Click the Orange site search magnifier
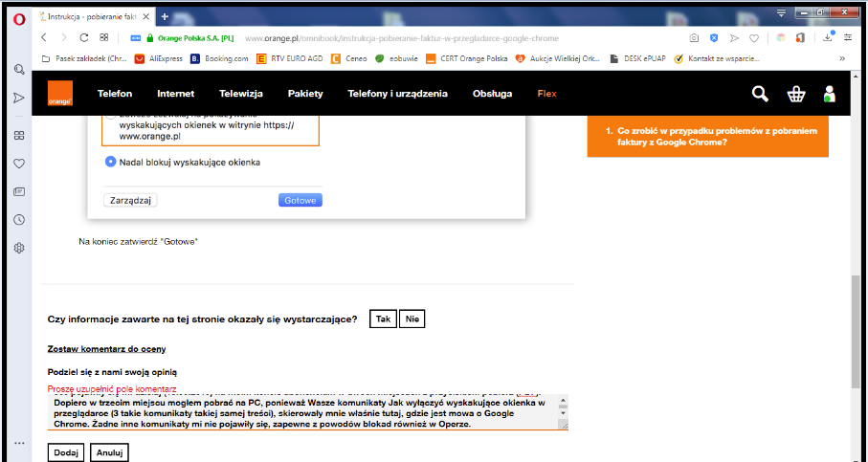Viewport: 868px width, 462px height. [760, 94]
